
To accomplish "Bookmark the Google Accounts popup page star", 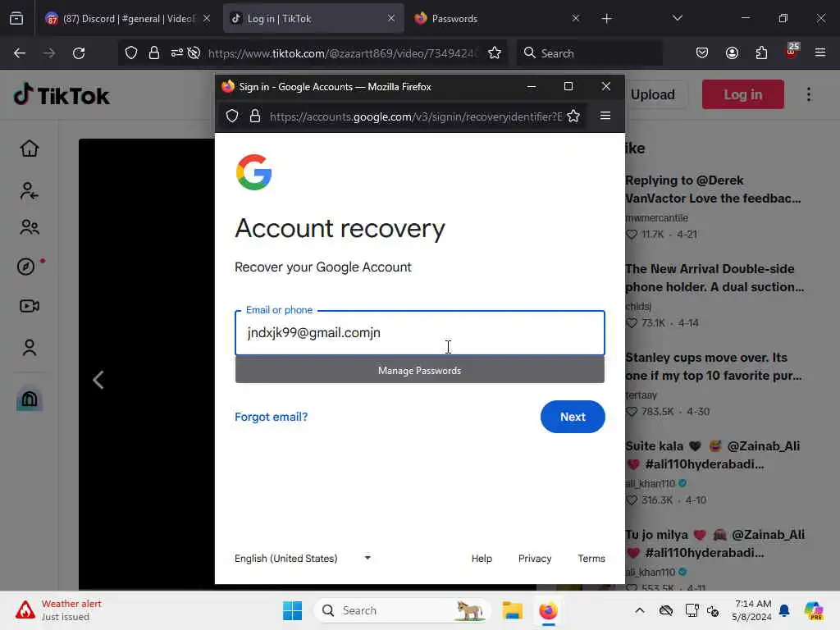I will click(x=573, y=116).
